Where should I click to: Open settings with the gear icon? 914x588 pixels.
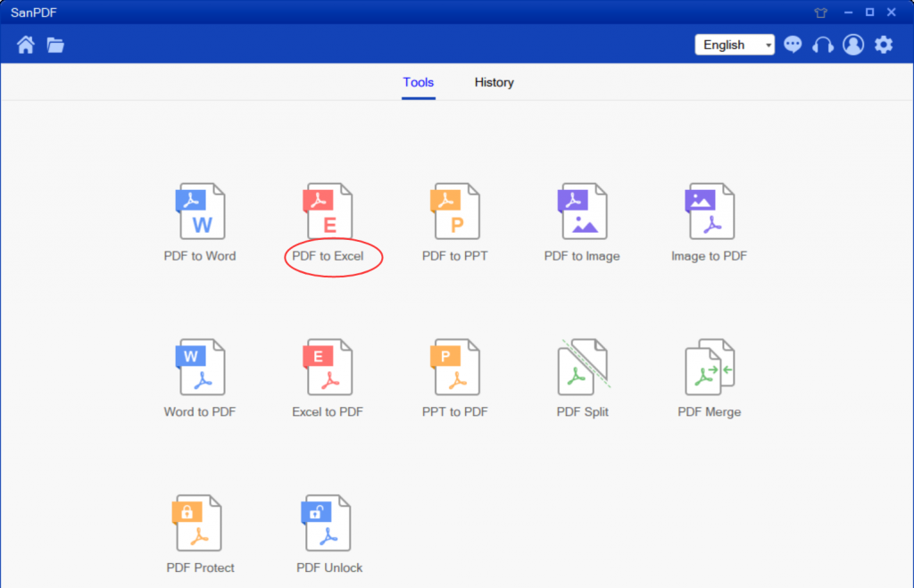[x=884, y=45]
